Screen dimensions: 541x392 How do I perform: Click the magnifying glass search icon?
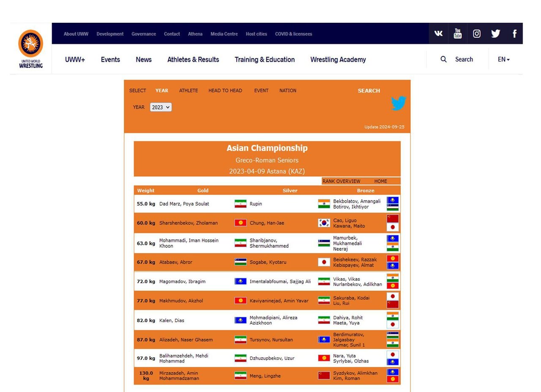pos(443,59)
